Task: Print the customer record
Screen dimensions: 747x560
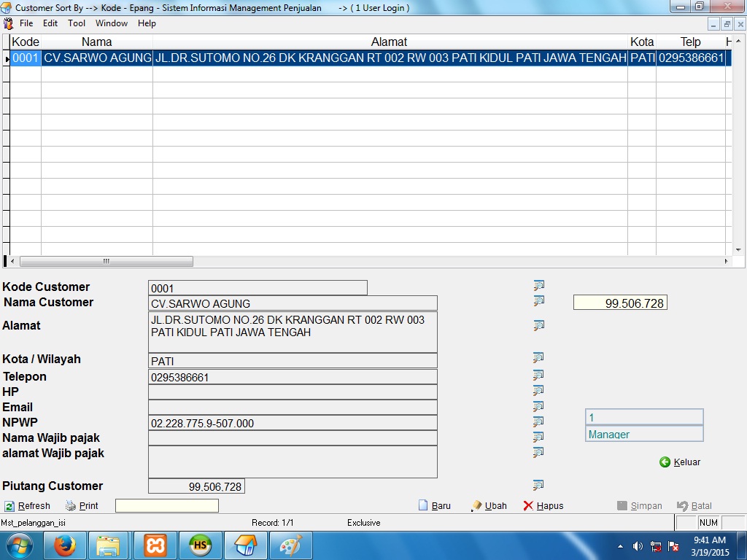Action: pos(82,506)
